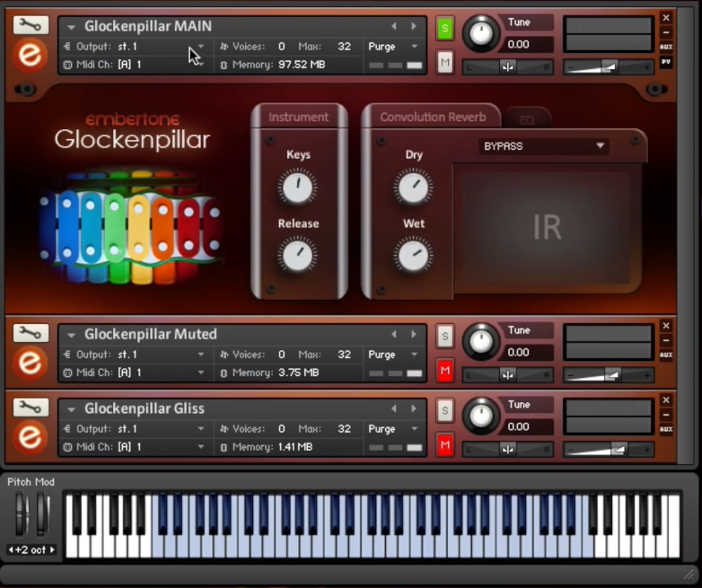
Task: Click the Tune knob of Glockenpillar MAIN
Action: pos(481,33)
